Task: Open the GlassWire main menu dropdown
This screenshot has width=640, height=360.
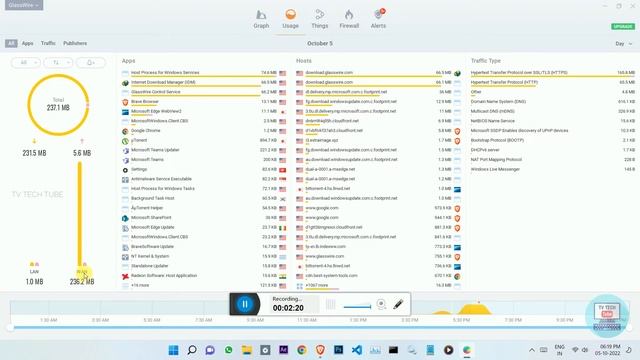Action: pos(24,5)
